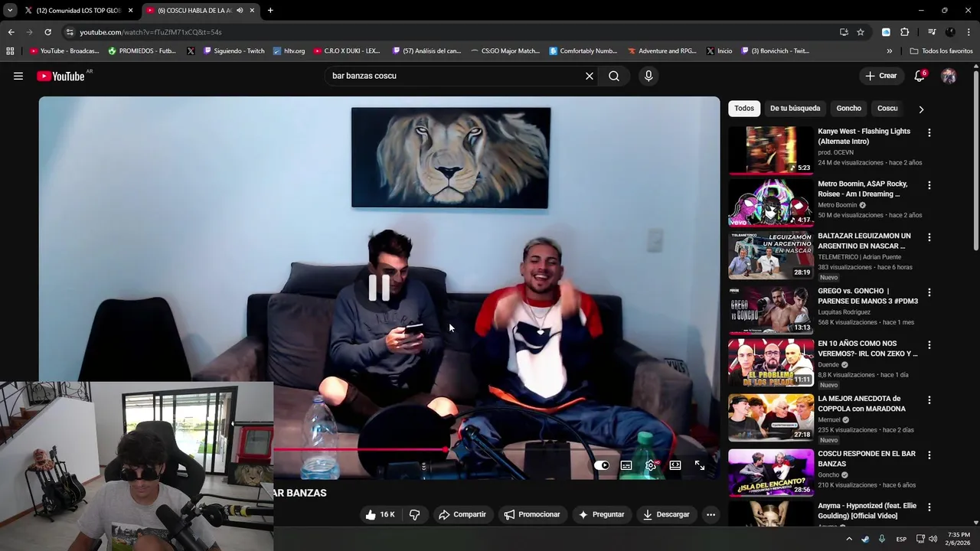Open the account avatar menu

pyautogui.click(x=949, y=76)
